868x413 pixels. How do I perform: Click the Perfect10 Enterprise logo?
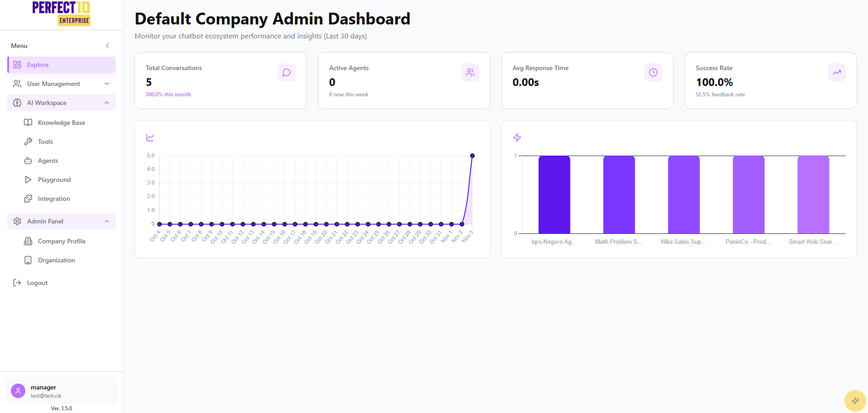click(x=61, y=14)
